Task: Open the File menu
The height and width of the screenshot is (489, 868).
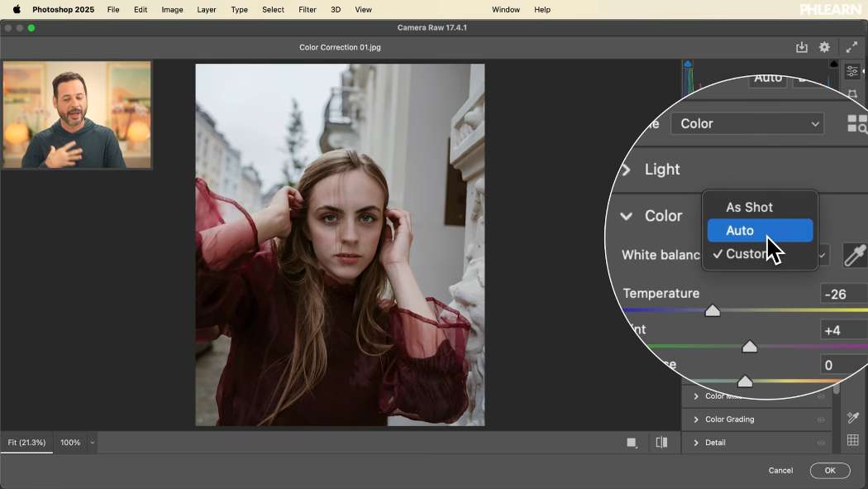Action: (113, 9)
